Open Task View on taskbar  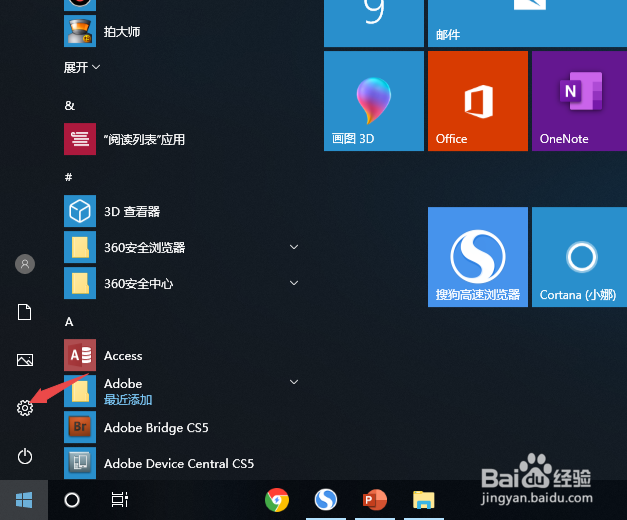tap(120, 500)
